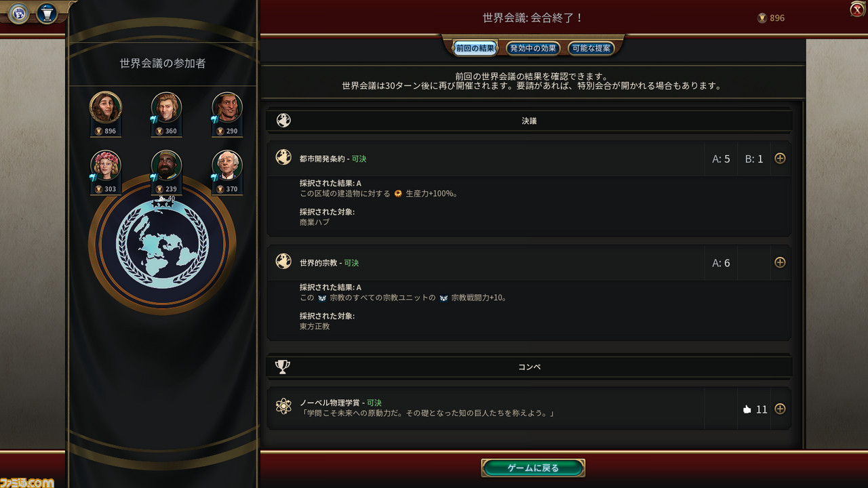Image resolution: width=868 pixels, height=488 pixels.
Task: Expand the 都市開発条約 resolution details
Action: 780,159
